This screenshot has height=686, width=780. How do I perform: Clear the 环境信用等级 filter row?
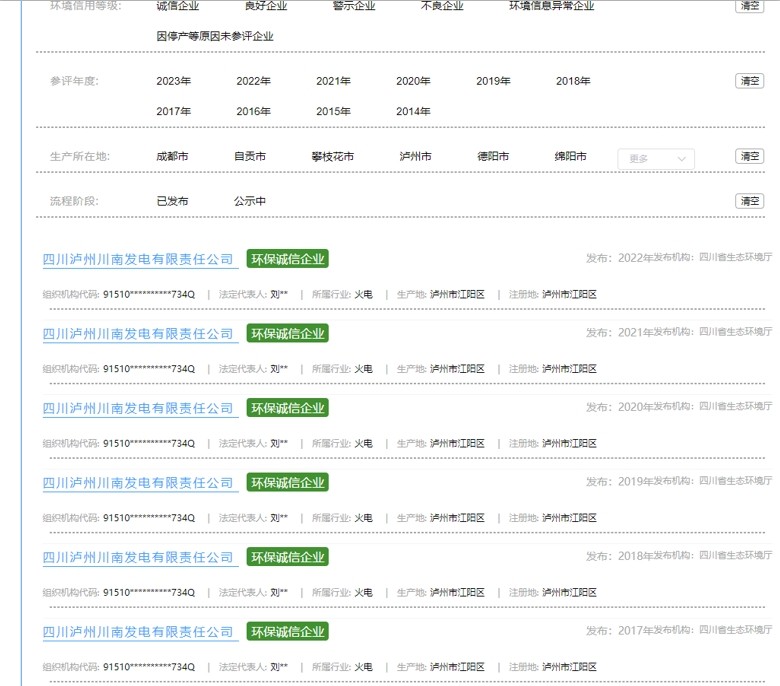pos(750,5)
